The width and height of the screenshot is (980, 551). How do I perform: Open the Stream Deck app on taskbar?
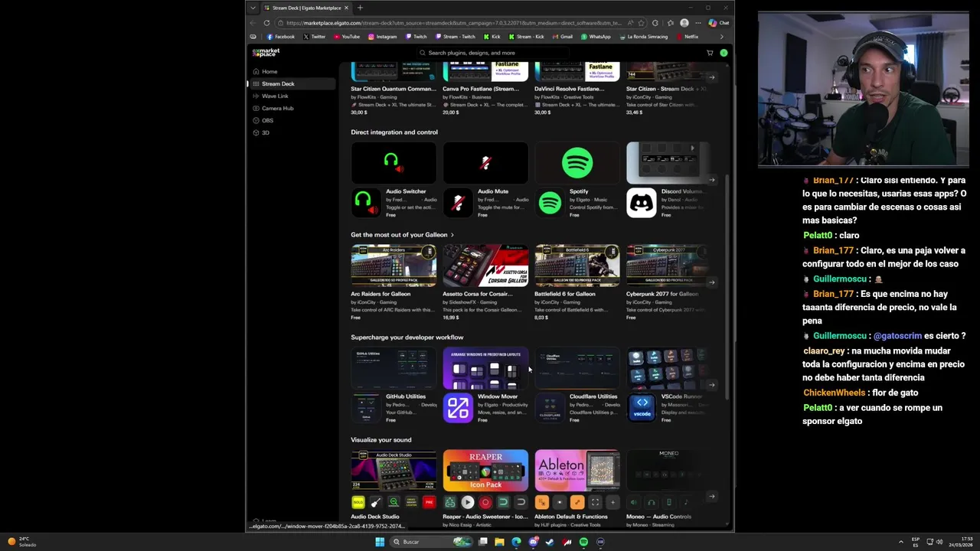[600, 542]
